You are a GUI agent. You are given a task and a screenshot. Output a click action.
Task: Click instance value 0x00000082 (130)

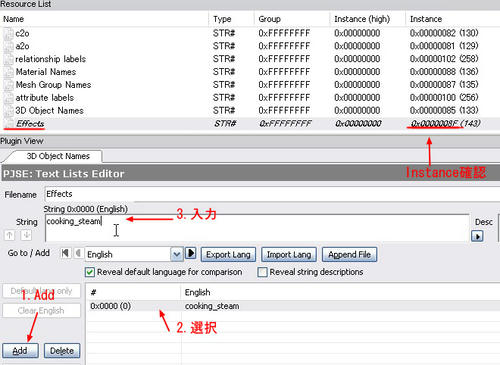tap(444, 33)
